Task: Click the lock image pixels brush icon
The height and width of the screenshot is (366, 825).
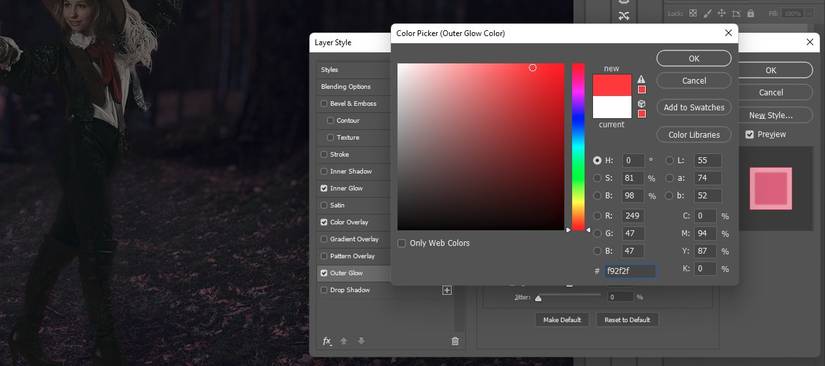Action: coord(708,13)
